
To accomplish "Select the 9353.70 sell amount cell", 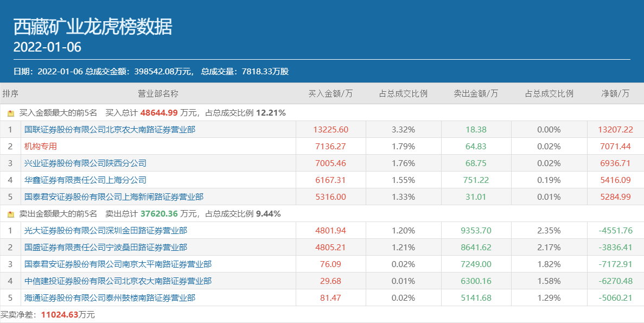I will click(476, 231).
